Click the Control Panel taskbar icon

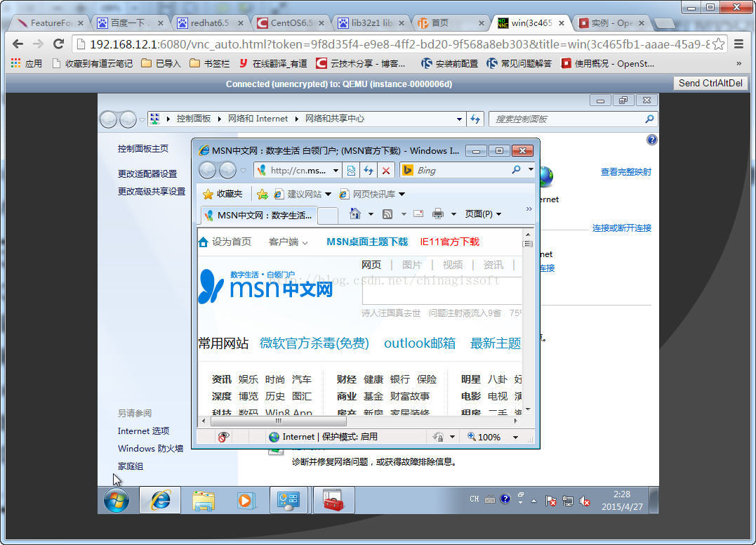pos(289,500)
